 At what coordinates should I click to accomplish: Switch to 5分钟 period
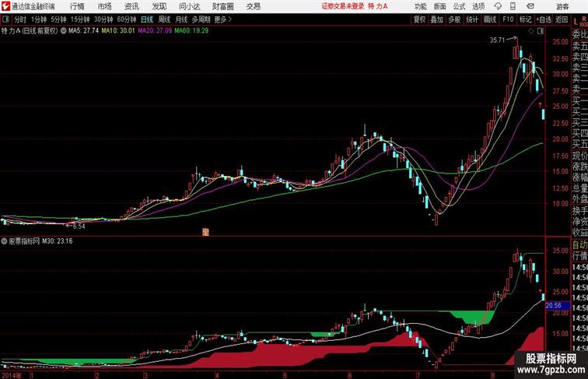point(58,19)
